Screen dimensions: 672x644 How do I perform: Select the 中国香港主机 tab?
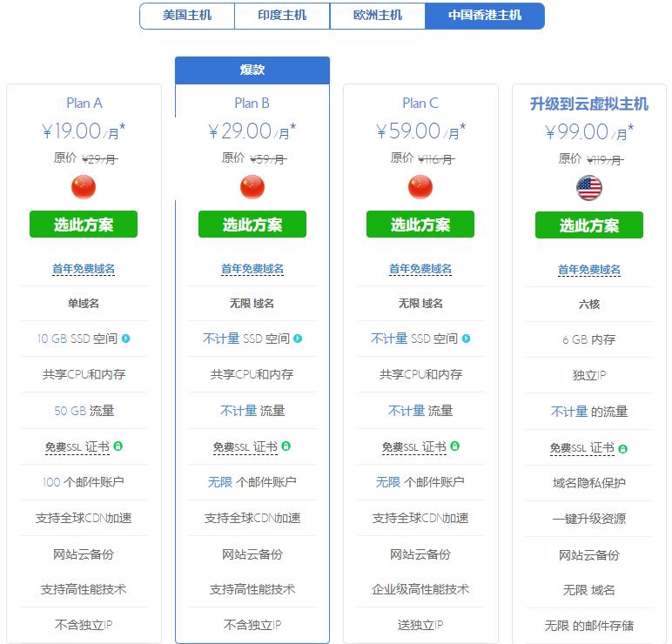[x=485, y=16]
